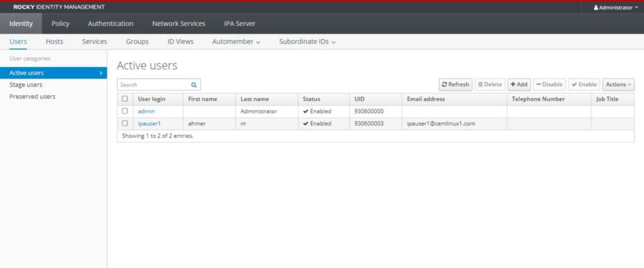The width and height of the screenshot is (644, 268).
Task: Click the Showing 1 to 2 entries text
Action: [x=158, y=136]
